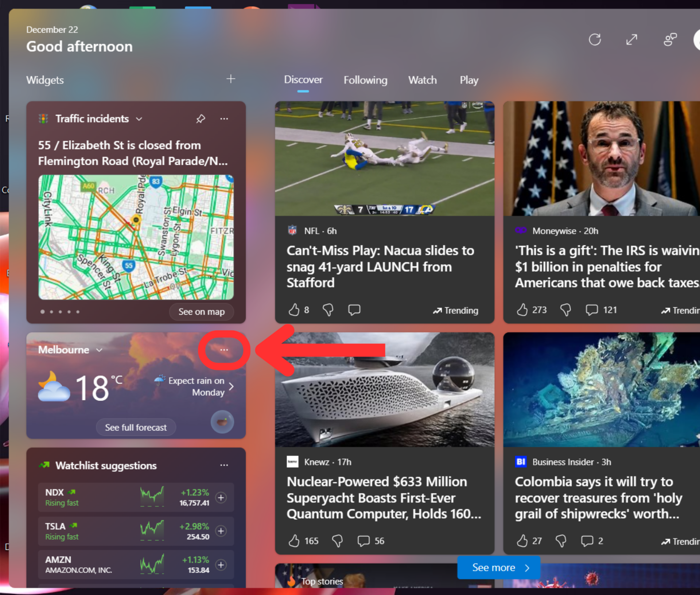The height and width of the screenshot is (595, 700).
Task: Like the NFL Nacua article
Action: pyautogui.click(x=294, y=310)
